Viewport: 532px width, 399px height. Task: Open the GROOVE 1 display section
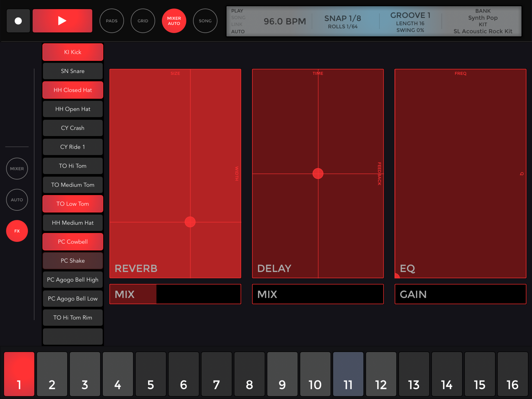point(410,21)
